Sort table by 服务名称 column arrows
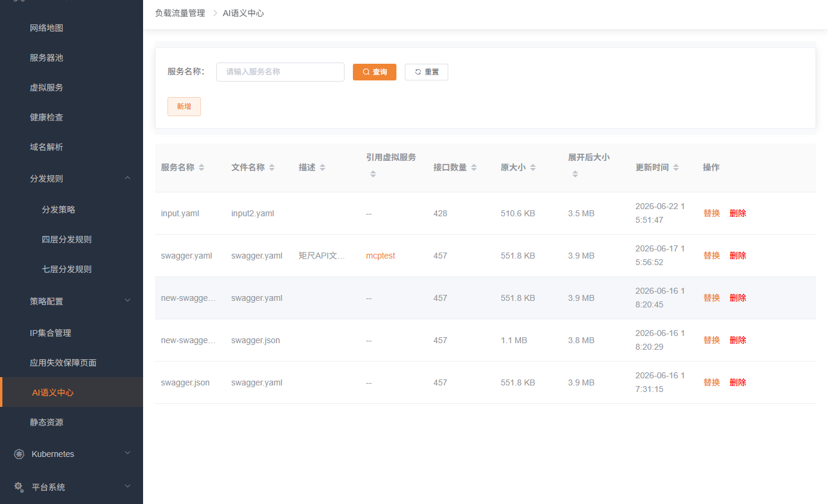Image resolution: width=828 pixels, height=504 pixels. point(201,168)
